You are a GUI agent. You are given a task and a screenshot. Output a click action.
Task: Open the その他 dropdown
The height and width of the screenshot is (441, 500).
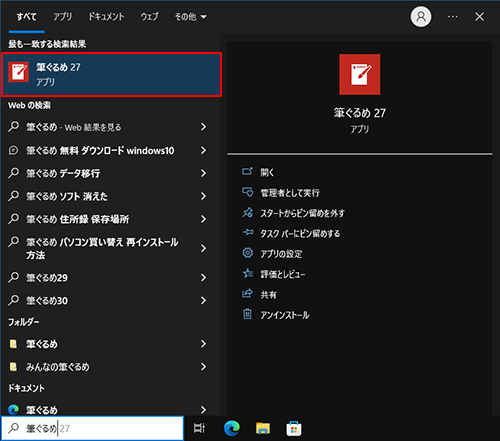(190, 17)
